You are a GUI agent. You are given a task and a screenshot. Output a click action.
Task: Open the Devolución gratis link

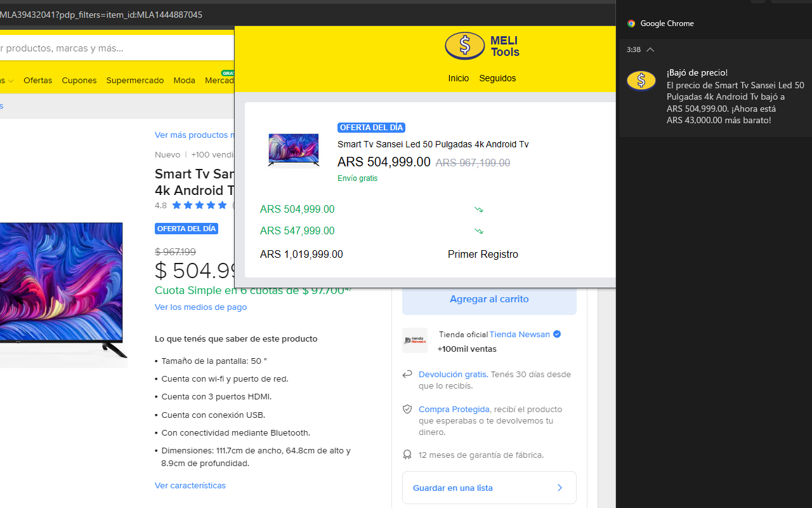pos(453,375)
